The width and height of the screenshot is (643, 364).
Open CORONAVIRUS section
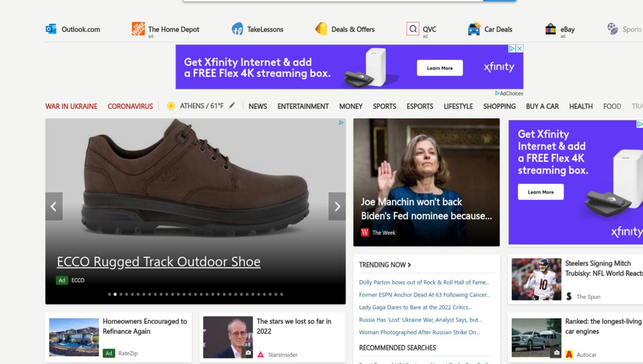130,106
